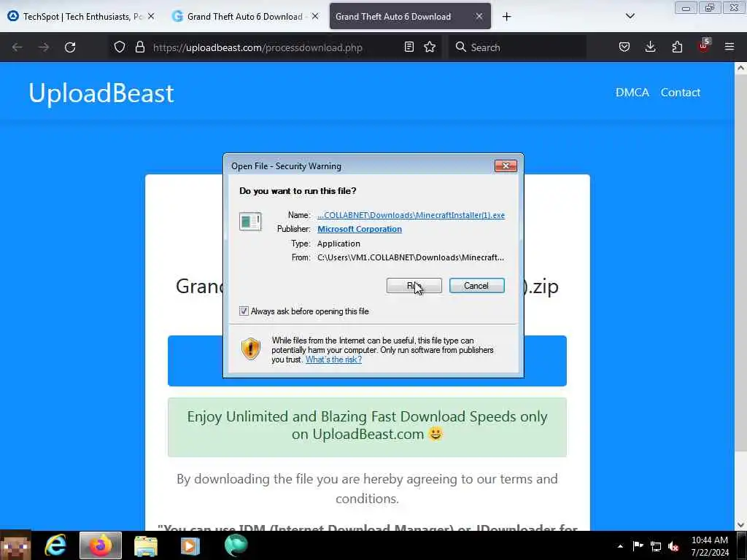This screenshot has height=560, width=747.
Task: Expand the list all tabs chevron
Action: [x=630, y=16]
